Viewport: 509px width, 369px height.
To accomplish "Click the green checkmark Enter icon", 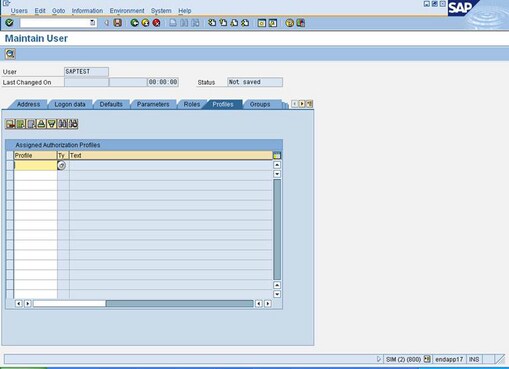I will 9,23.
